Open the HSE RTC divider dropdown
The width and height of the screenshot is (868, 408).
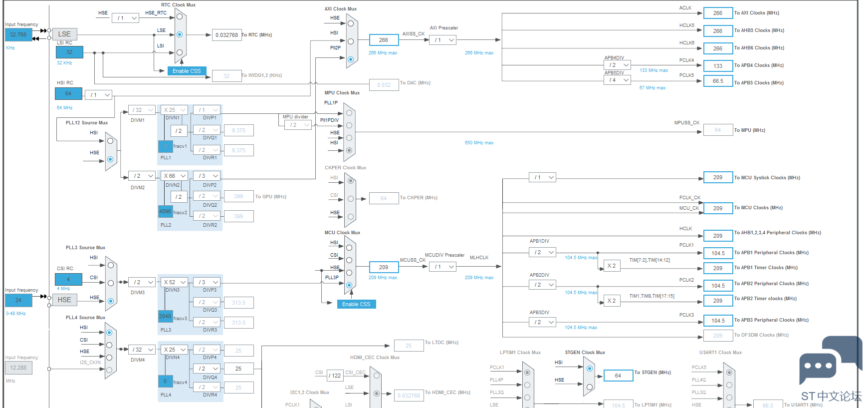pyautogui.click(x=125, y=18)
